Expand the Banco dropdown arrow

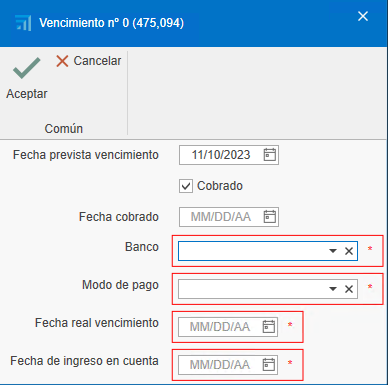point(333,251)
